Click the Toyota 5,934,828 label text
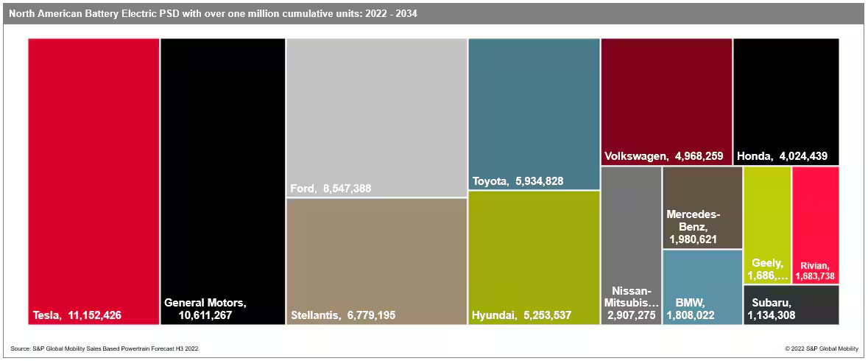 (518, 181)
